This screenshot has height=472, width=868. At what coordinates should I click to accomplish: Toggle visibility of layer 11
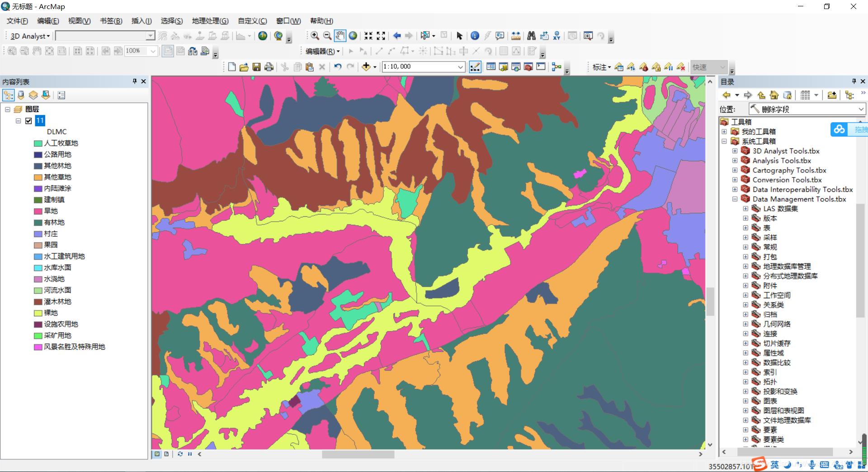coord(28,120)
